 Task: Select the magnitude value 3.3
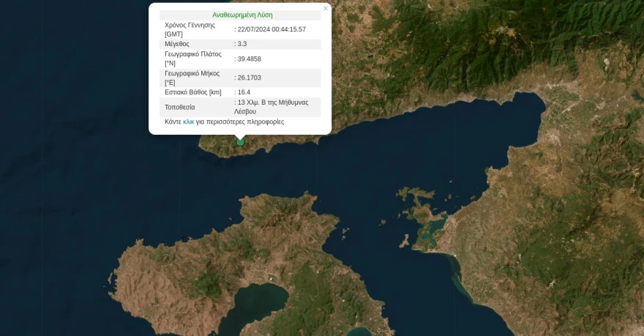[x=242, y=44]
